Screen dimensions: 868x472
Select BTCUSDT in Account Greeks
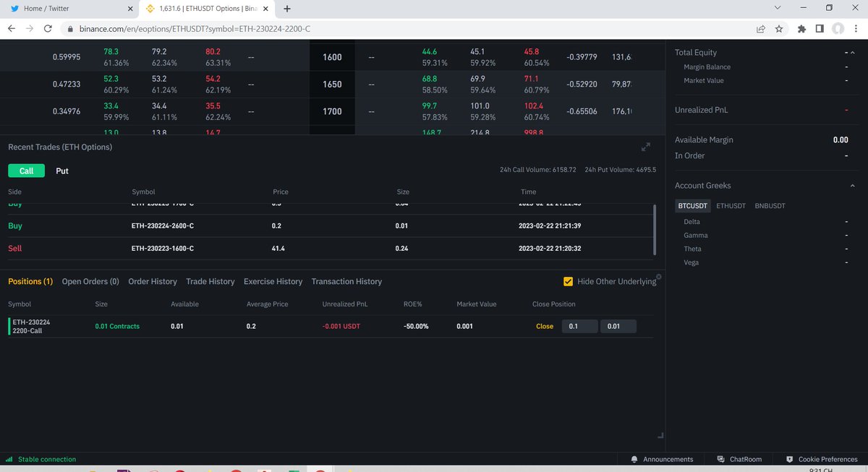point(693,206)
